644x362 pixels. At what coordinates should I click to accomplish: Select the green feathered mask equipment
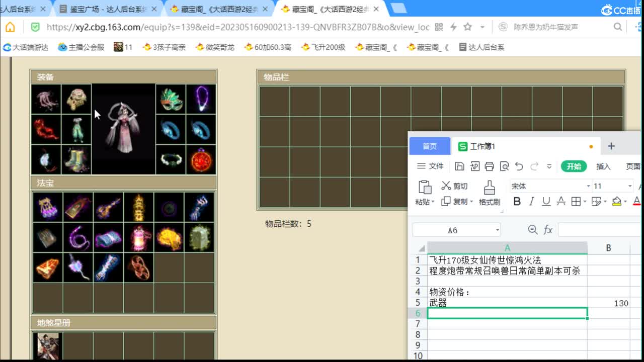[171, 99]
